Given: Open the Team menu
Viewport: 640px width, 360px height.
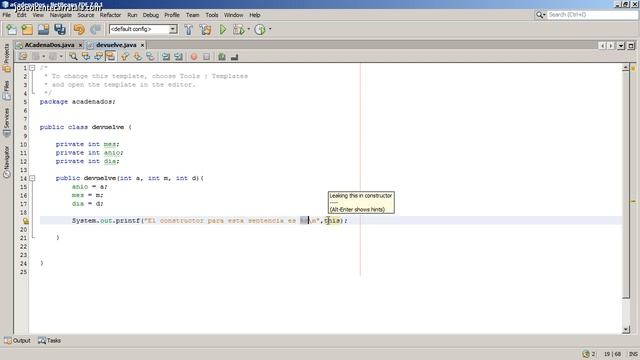Looking at the screenshot, I should pos(193,15).
